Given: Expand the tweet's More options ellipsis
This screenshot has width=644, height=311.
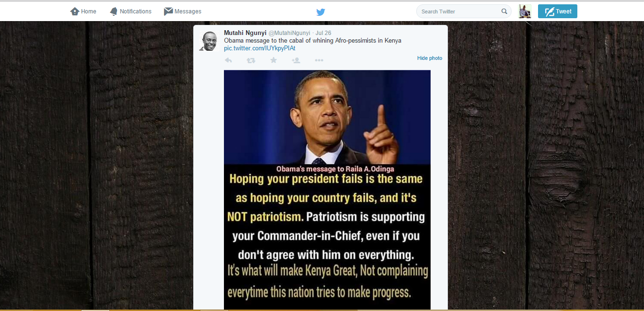Looking at the screenshot, I should coord(319,60).
